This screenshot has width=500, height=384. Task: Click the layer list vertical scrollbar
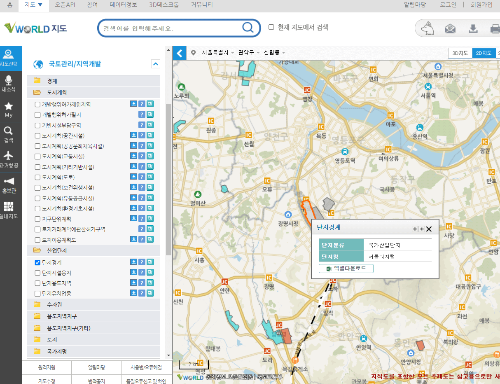168,180
